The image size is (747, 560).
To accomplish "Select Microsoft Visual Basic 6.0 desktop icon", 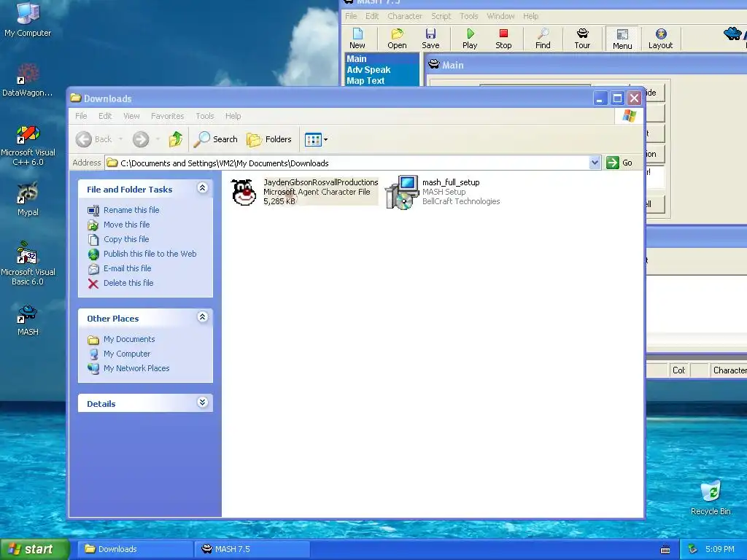I will click(x=28, y=263).
